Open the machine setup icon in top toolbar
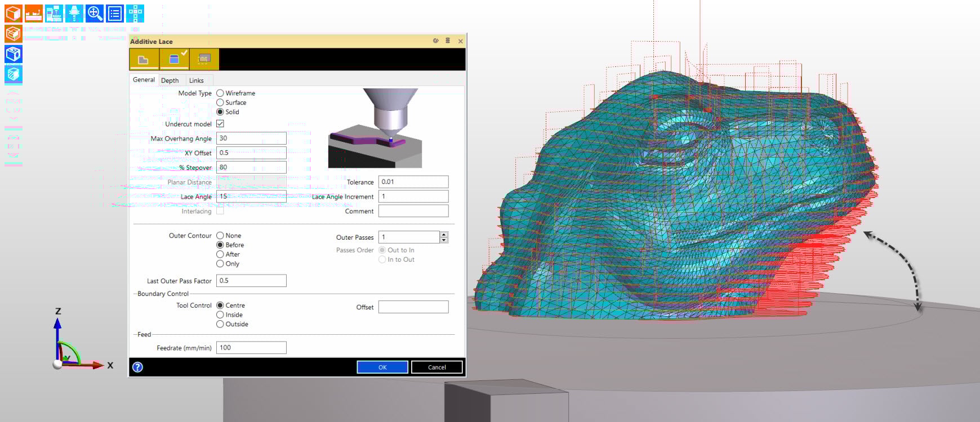 click(54, 13)
